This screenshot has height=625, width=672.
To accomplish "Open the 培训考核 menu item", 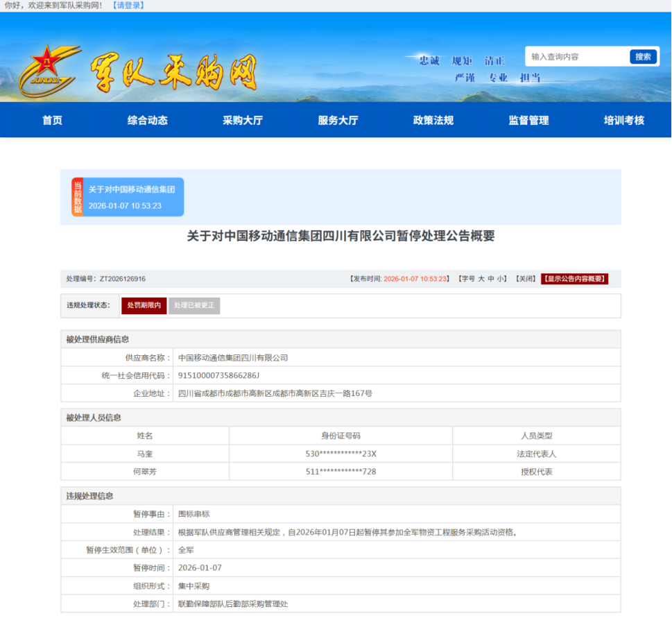I will pos(624,120).
